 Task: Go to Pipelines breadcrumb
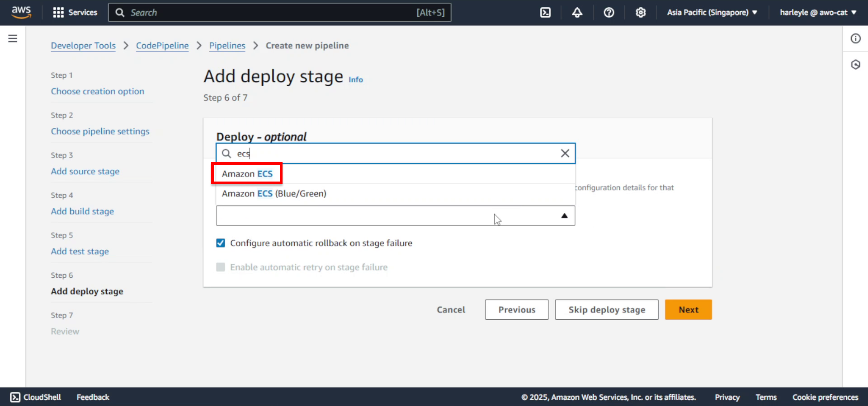227,46
